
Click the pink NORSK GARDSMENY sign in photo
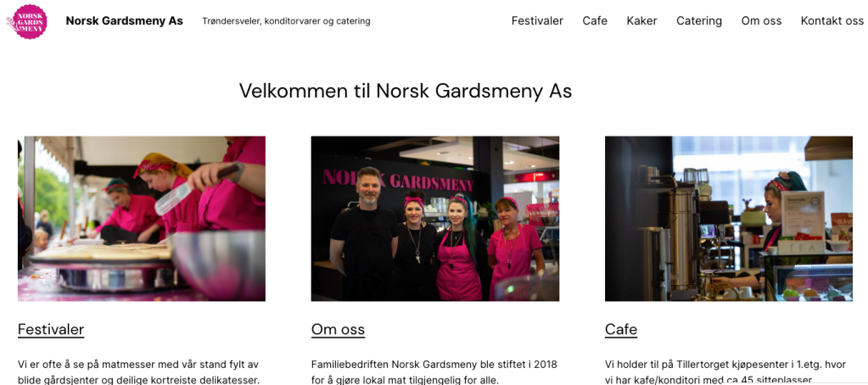click(x=398, y=181)
